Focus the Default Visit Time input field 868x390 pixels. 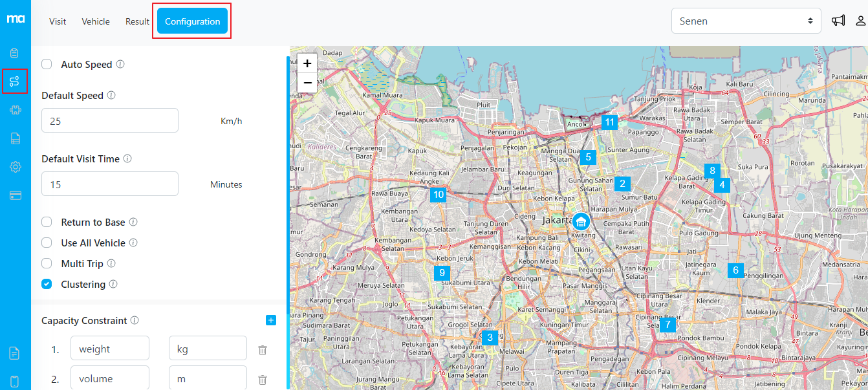[110, 184]
